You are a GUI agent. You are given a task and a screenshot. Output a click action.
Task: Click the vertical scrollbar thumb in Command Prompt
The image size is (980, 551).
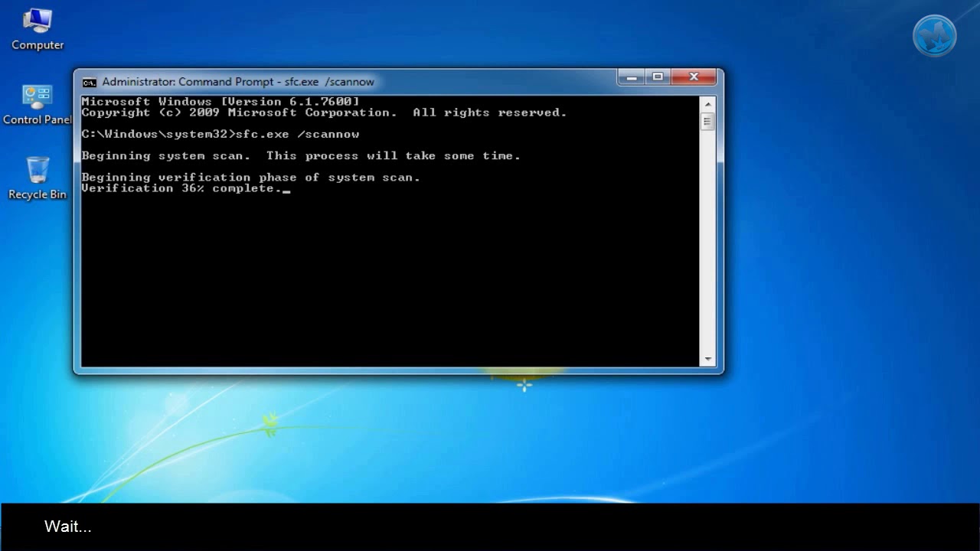pos(707,121)
